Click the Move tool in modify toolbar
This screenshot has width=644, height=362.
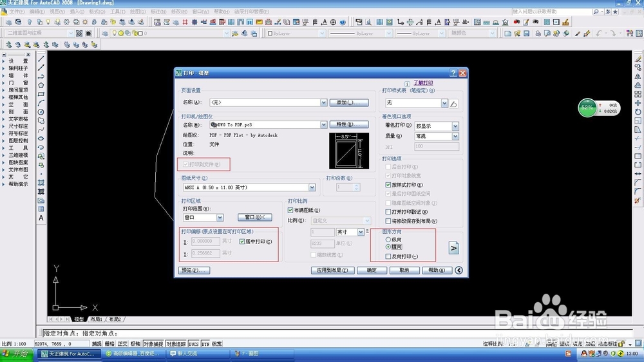click(638, 102)
